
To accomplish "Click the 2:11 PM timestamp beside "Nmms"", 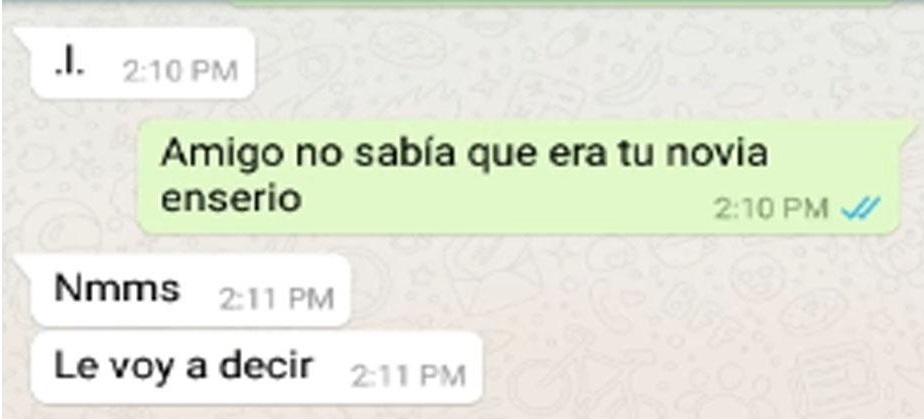I will click(x=276, y=299).
